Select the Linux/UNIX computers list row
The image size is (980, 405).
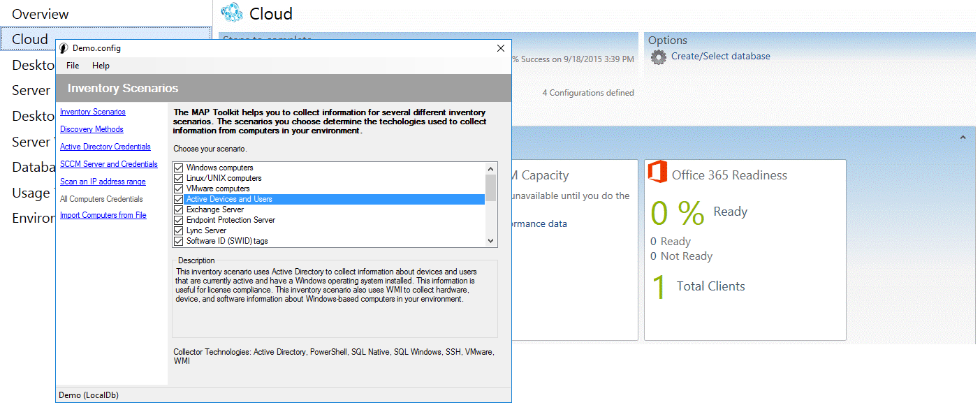(328, 179)
